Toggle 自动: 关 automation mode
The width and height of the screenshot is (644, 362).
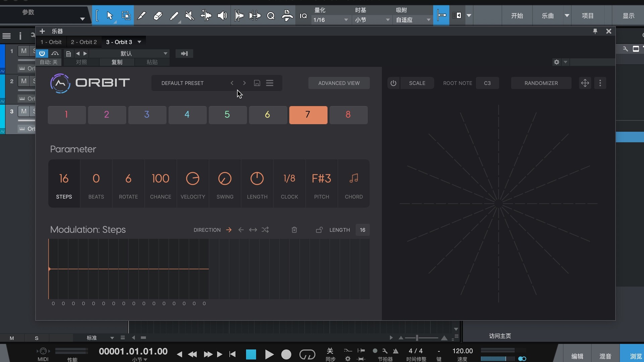(49, 62)
